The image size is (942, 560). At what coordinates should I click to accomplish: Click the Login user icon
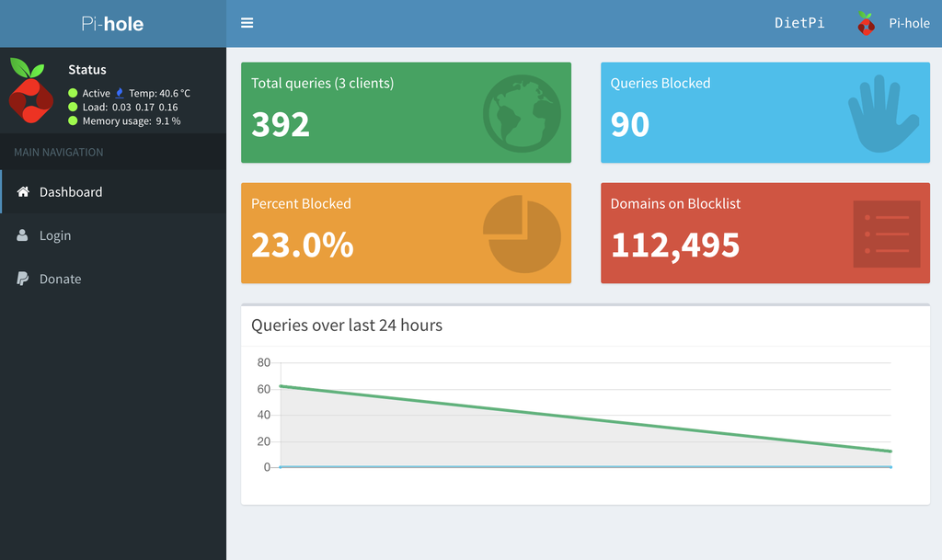click(x=20, y=235)
